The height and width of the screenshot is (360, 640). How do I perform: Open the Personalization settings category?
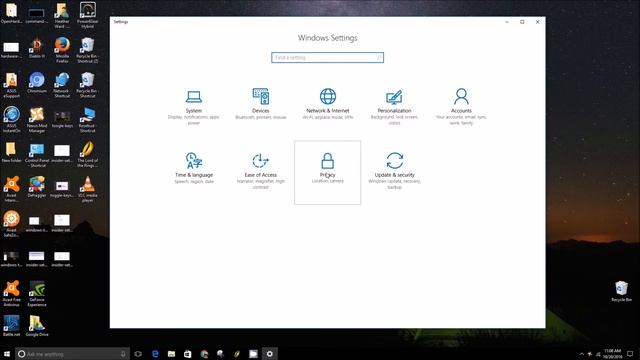[x=394, y=107]
